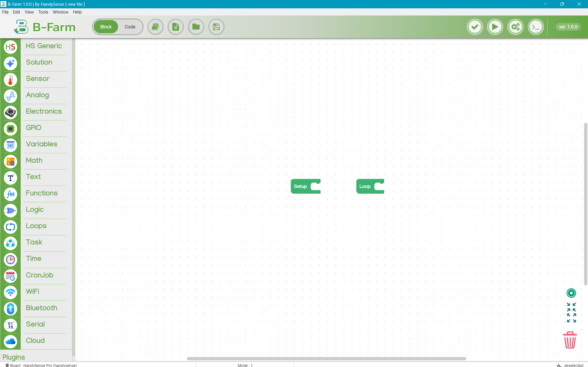Screen dimensions: 588x367
Task: Expand the WiFi block category
Action: pyautogui.click(x=32, y=292)
